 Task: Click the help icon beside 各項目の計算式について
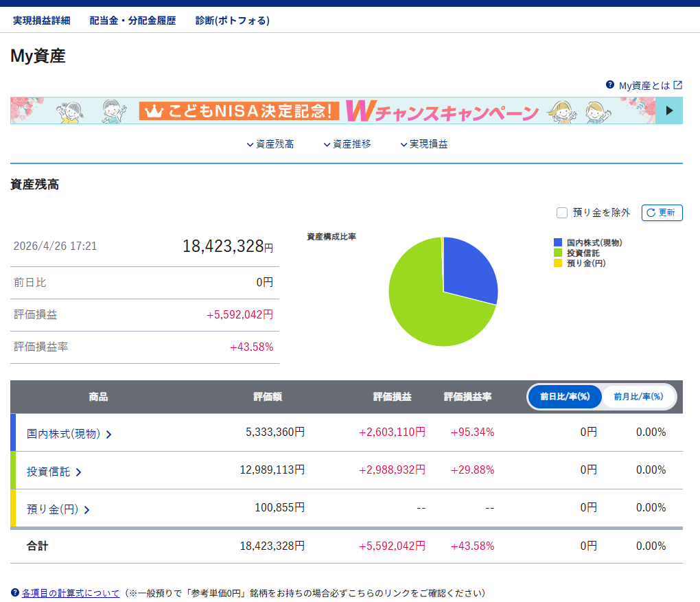tap(15, 592)
